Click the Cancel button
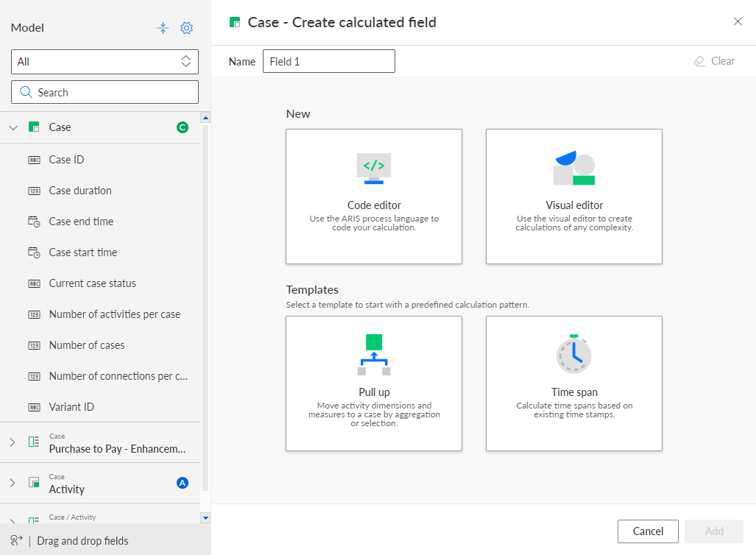 click(x=648, y=531)
